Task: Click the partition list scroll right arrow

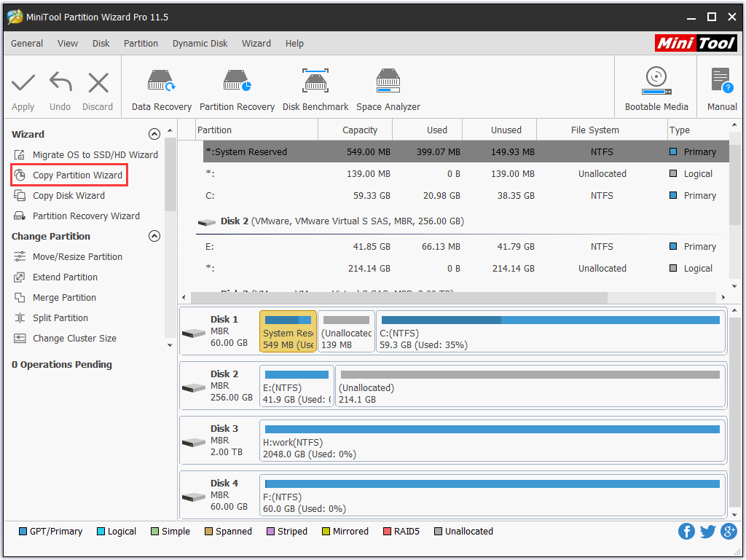Action: tap(723, 298)
